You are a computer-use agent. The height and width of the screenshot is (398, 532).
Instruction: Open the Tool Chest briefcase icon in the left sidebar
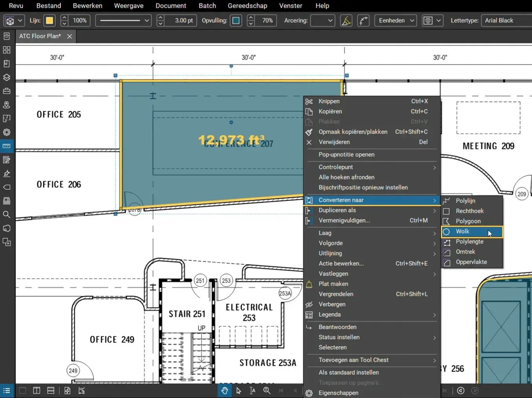(x=7, y=91)
